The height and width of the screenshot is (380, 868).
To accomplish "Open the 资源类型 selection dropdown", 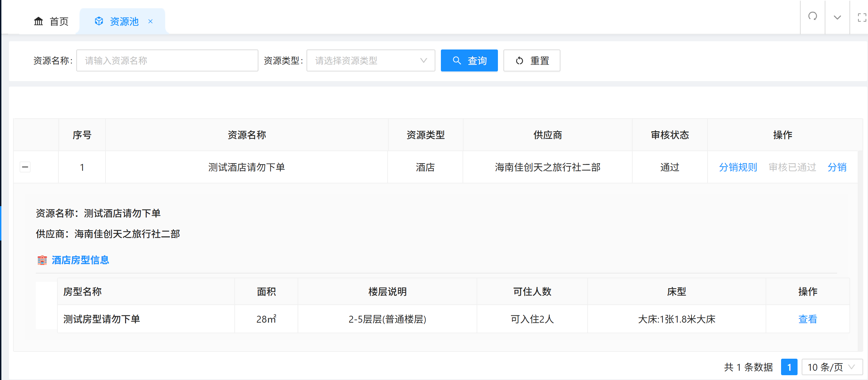I will (370, 60).
